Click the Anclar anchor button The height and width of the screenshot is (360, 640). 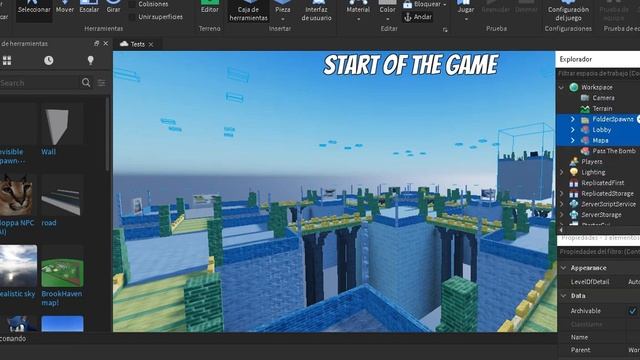418,17
